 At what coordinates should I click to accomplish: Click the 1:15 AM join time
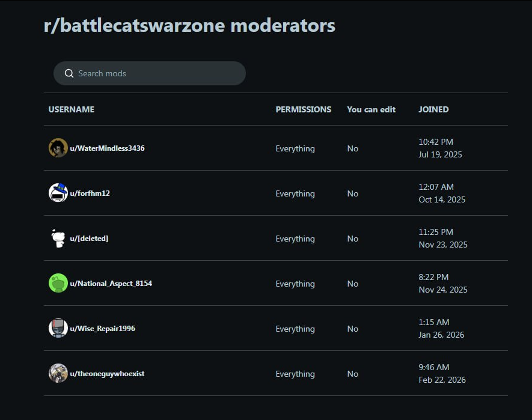(433, 322)
